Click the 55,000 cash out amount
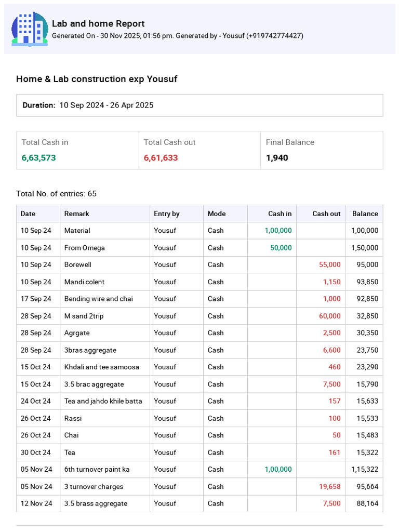This screenshot has height=532, width=399. coord(330,264)
